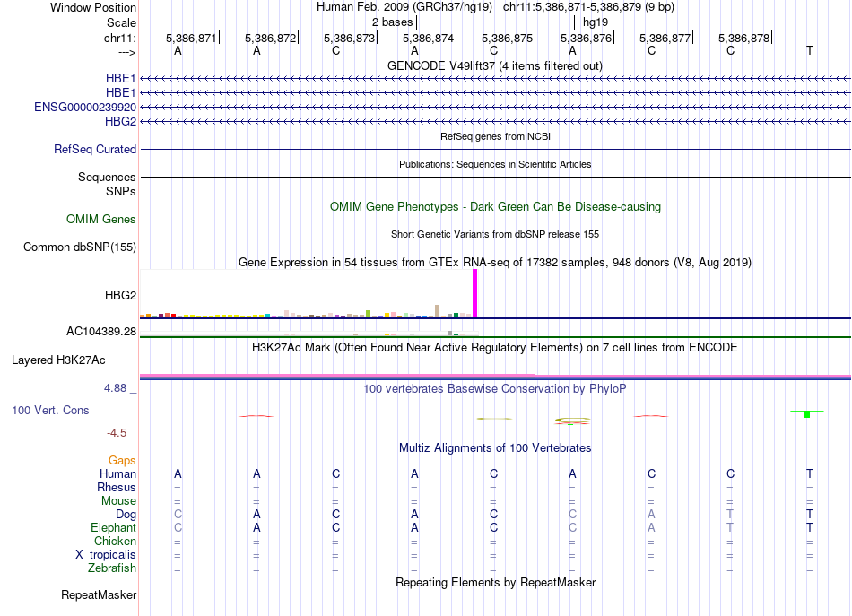The width and height of the screenshot is (852, 616).
Task: Click the Rhesus alignment row label
Action: point(117,487)
